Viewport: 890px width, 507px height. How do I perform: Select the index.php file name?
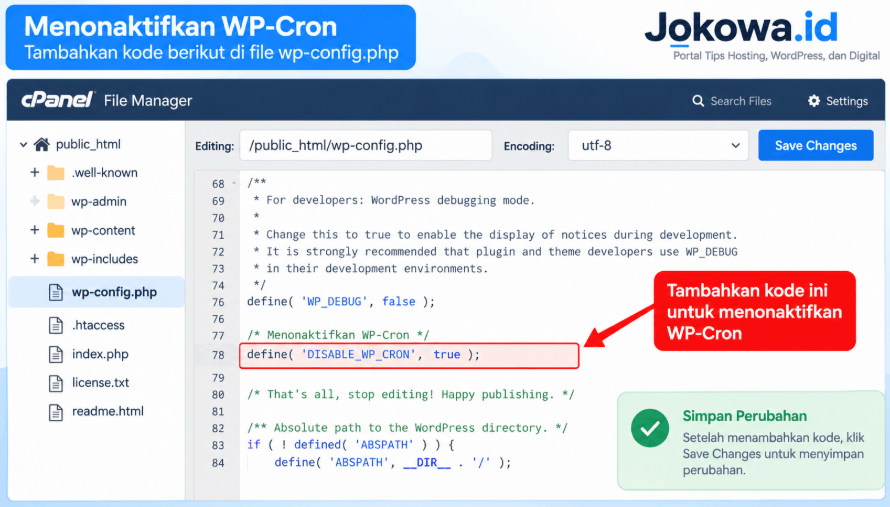[x=100, y=354]
